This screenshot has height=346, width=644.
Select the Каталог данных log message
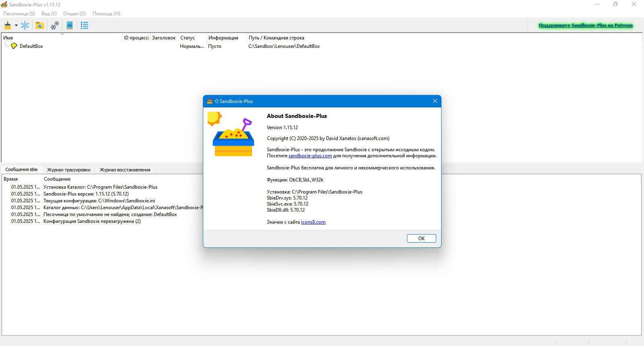point(123,208)
